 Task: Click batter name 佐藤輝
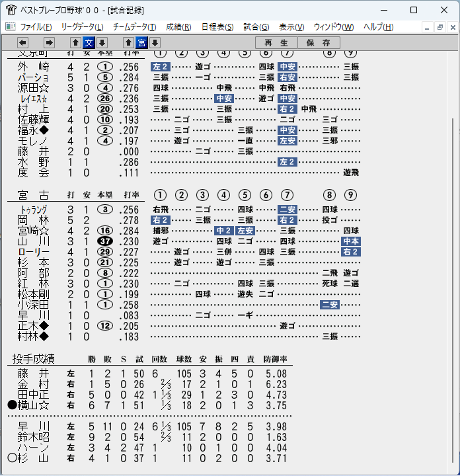tap(34, 120)
